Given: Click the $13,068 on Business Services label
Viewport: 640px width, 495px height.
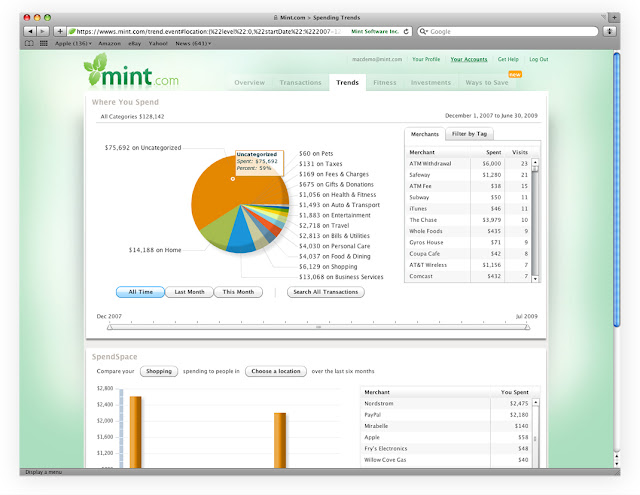Looking at the screenshot, I should tap(341, 277).
